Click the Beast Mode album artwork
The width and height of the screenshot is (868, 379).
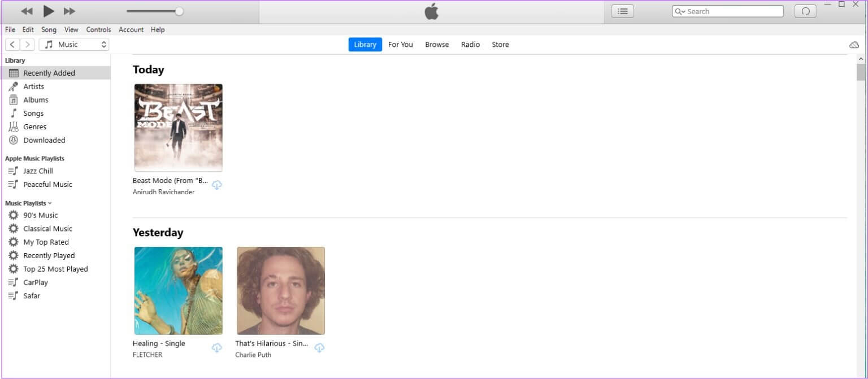[x=179, y=128]
